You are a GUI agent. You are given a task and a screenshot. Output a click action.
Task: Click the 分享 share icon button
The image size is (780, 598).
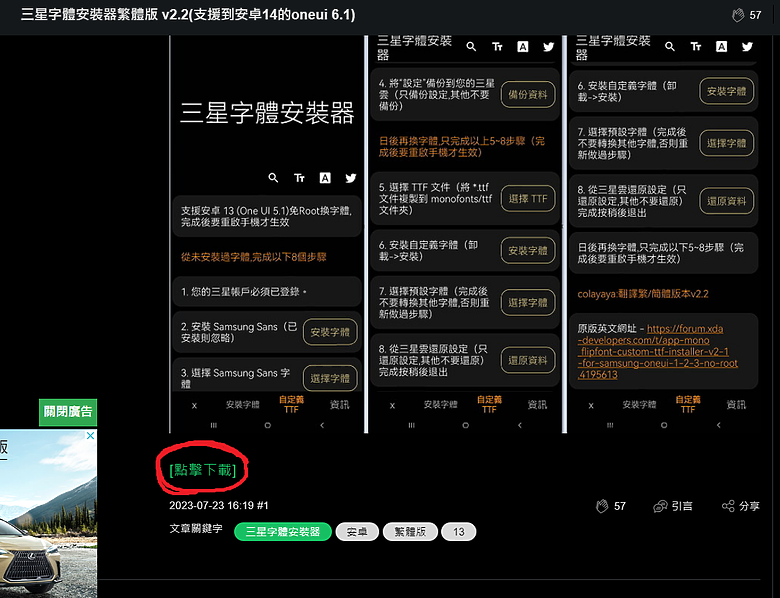[x=741, y=506]
